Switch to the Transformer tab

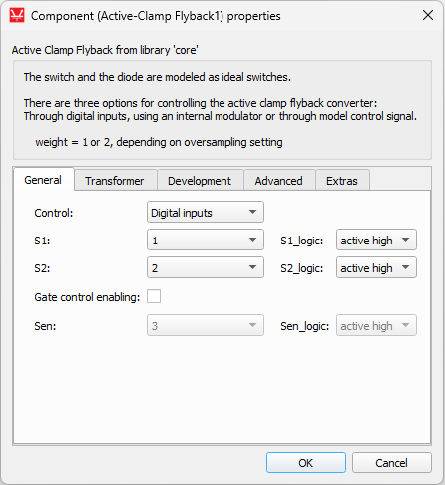tap(116, 180)
